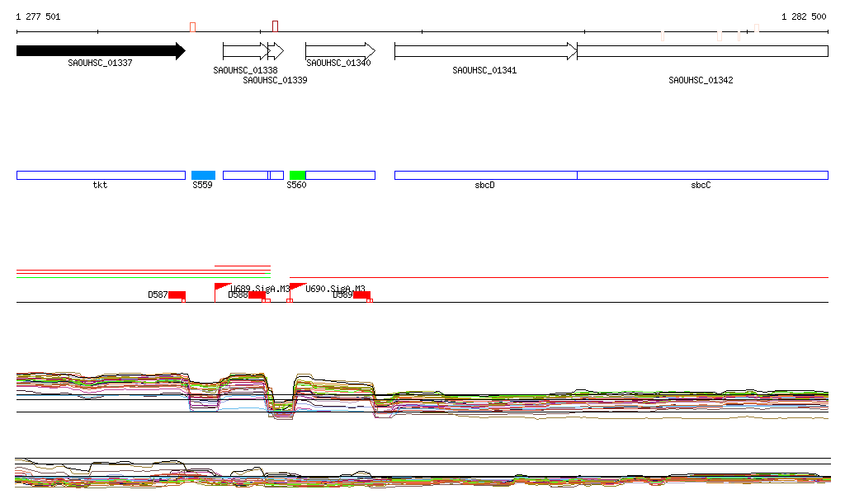Viewport: 845px width, 504px height.
Task: Click the U689.SigA.M3 promoter flag
Action: 222,287
